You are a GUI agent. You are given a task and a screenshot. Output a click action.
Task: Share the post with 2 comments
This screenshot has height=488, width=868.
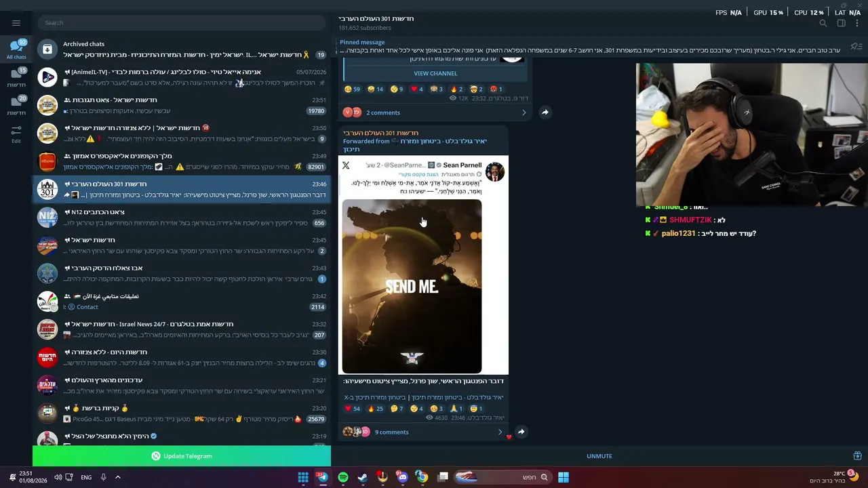(545, 113)
